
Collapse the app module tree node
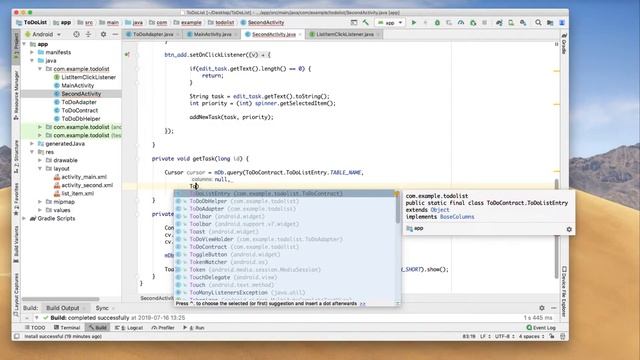(x=24, y=44)
